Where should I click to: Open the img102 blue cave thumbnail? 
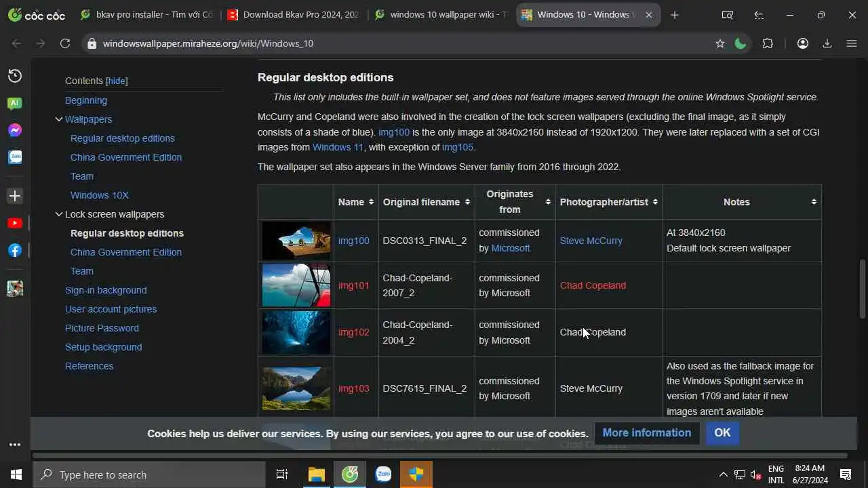[x=296, y=332]
